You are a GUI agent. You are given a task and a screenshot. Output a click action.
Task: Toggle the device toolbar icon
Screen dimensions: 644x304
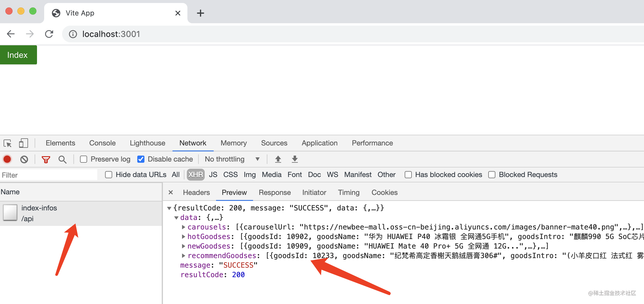[x=24, y=143]
